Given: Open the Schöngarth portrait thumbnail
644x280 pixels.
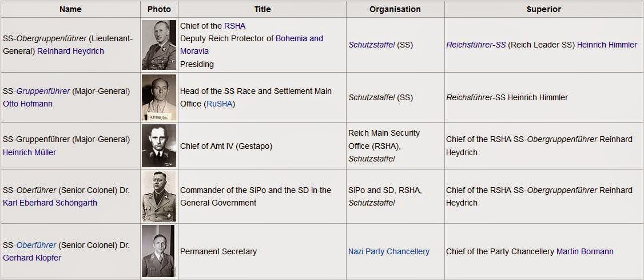Looking at the screenshot, I should tap(159, 196).
